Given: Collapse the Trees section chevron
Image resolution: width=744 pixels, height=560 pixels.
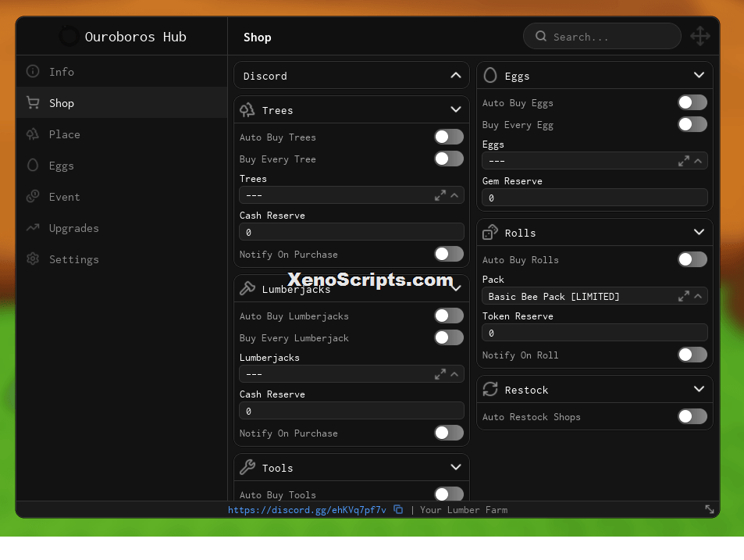Looking at the screenshot, I should click(455, 109).
